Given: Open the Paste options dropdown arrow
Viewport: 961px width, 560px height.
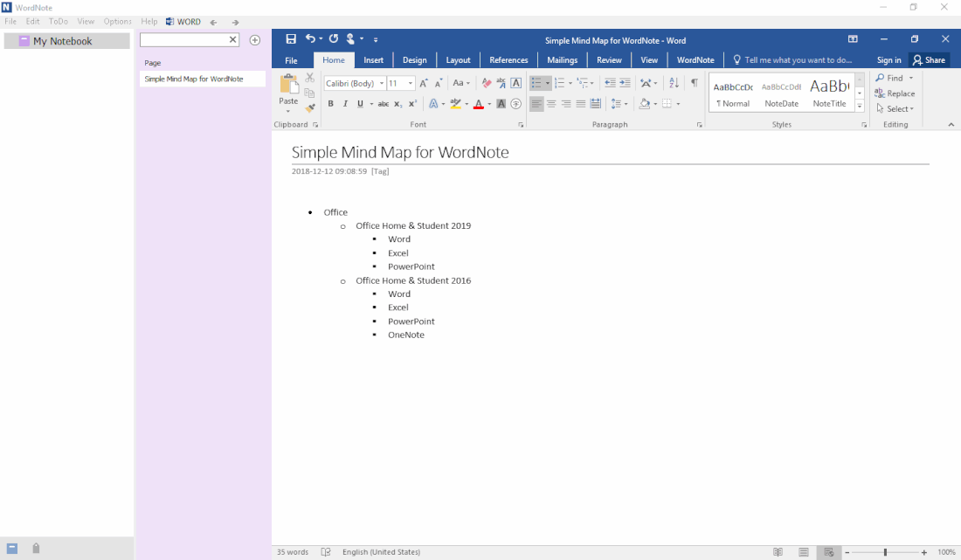Looking at the screenshot, I should [288, 111].
